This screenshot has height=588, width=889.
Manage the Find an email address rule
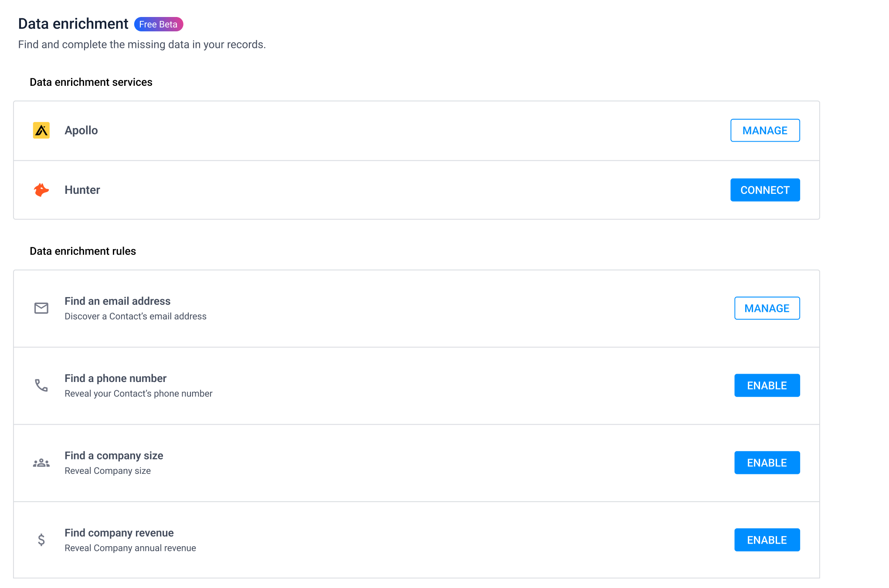(767, 308)
